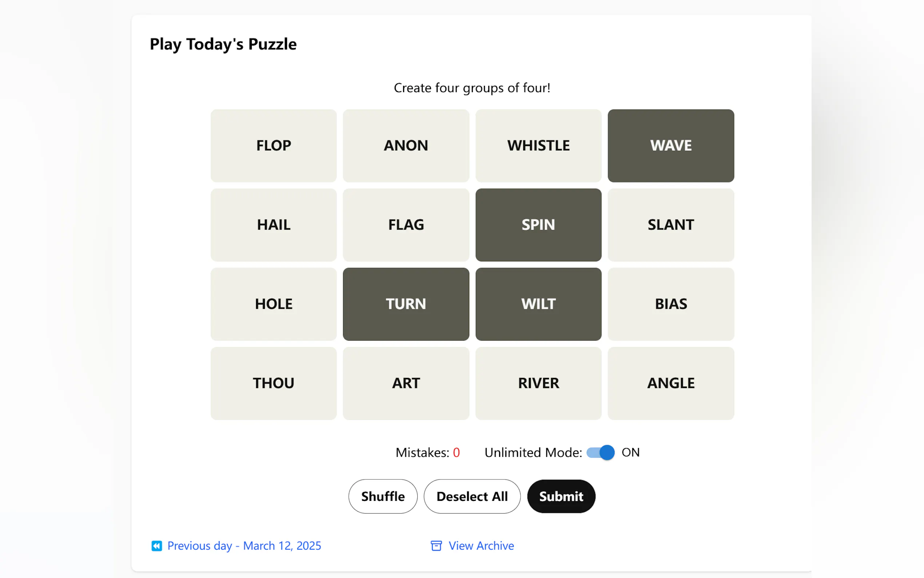Toggle Unlimited Mode switch off
The height and width of the screenshot is (578, 924).
[601, 453]
